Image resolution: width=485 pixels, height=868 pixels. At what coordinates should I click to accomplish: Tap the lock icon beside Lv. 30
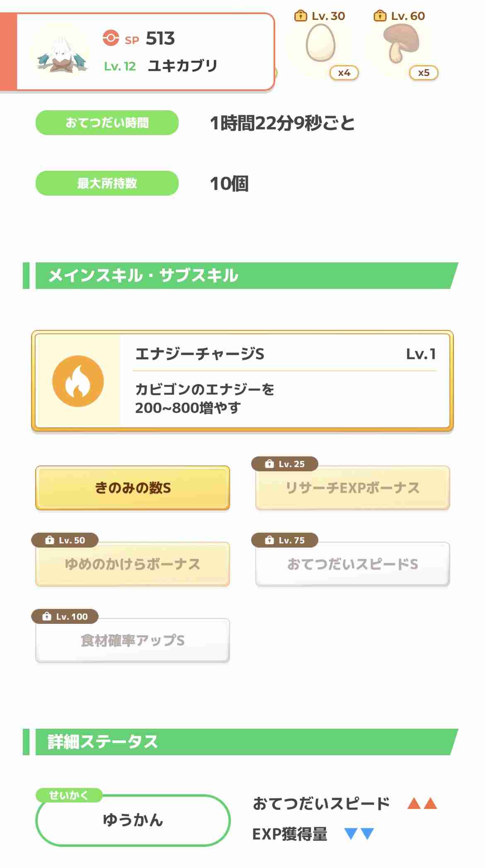[301, 16]
